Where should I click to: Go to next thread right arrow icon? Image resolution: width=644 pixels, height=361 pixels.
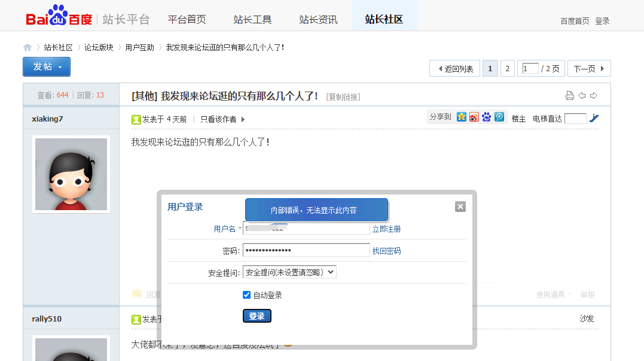pos(594,96)
